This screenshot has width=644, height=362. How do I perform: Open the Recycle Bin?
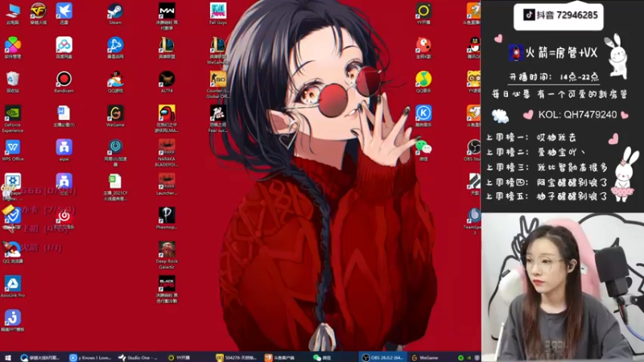13,81
